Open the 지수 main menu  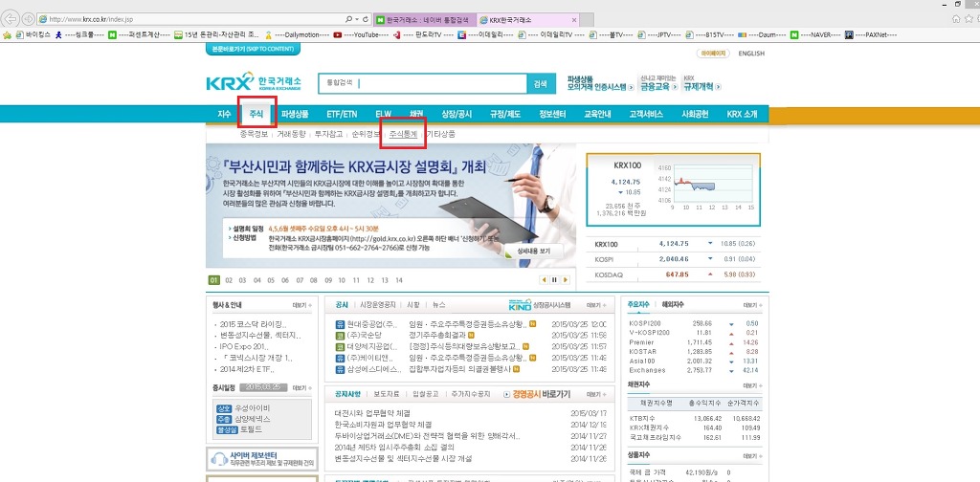pyautogui.click(x=224, y=114)
